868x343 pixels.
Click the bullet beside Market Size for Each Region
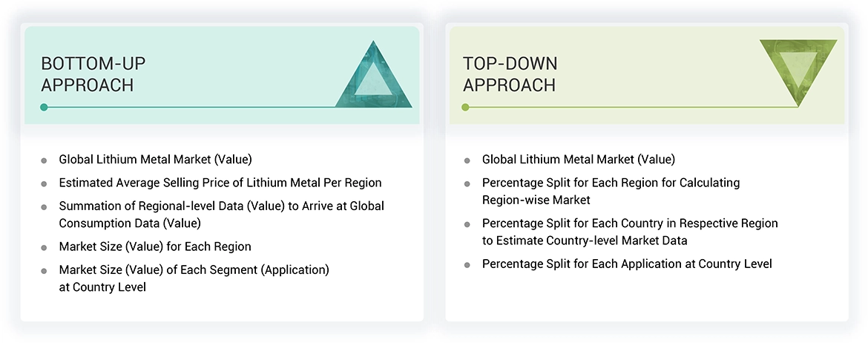click(x=44, y=247)
